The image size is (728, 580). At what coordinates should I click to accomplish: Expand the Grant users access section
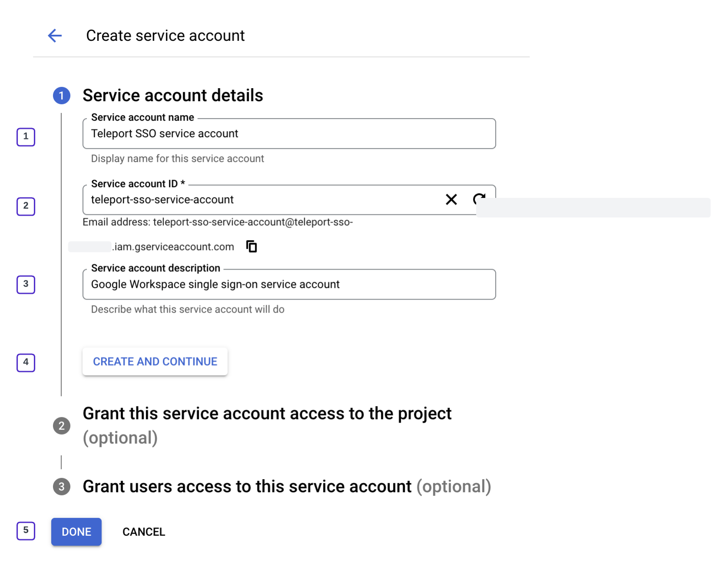click(x=248, y=486)
